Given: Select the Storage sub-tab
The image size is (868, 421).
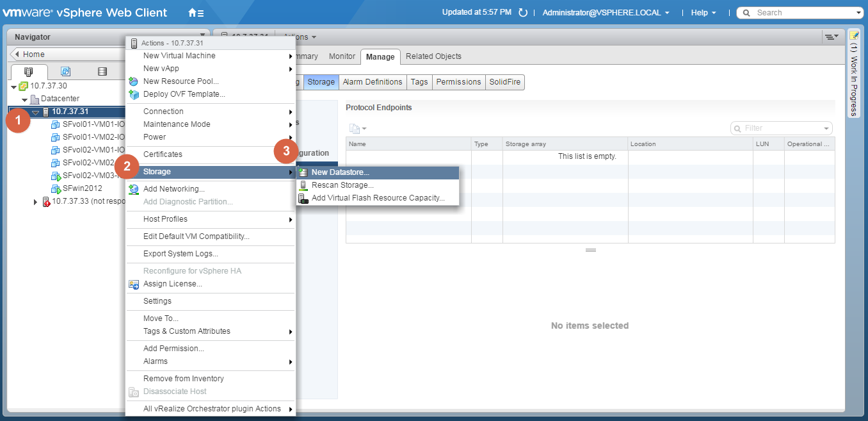Looking at the screenshot, I should (x=321, y=82).
